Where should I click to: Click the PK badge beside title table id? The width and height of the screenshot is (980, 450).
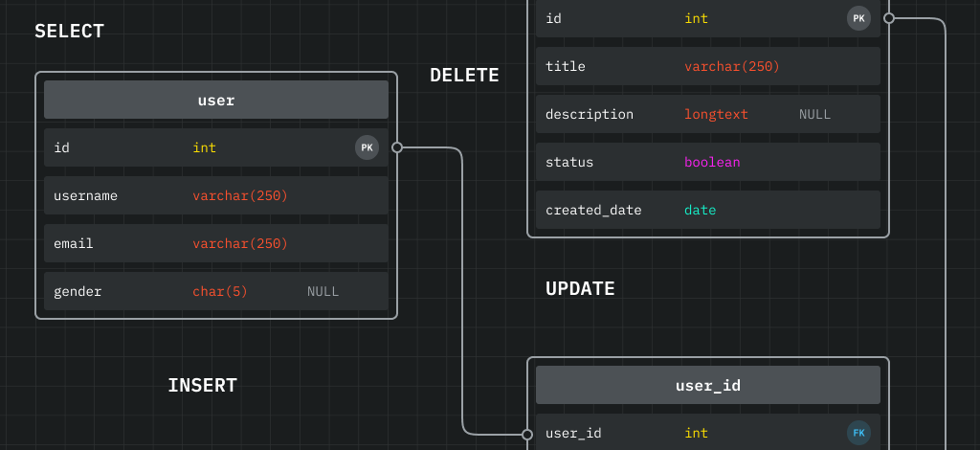[858, 19]
